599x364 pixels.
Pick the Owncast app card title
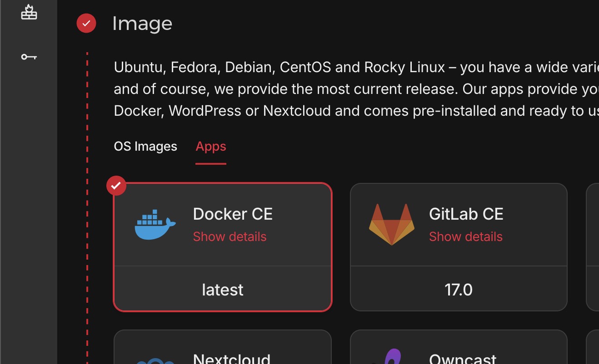click(x=463, y=359)
